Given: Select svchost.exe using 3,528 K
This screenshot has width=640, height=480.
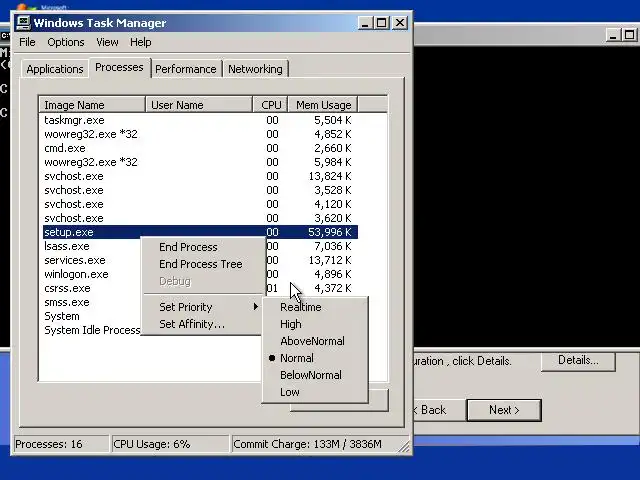Looking at the screenshot, I should [x=200, y=190].
